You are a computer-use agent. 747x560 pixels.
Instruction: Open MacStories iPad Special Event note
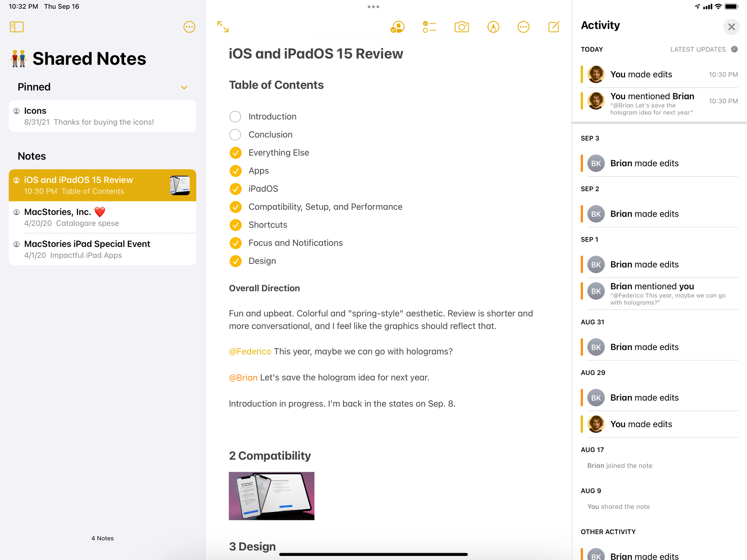(102, 249)
